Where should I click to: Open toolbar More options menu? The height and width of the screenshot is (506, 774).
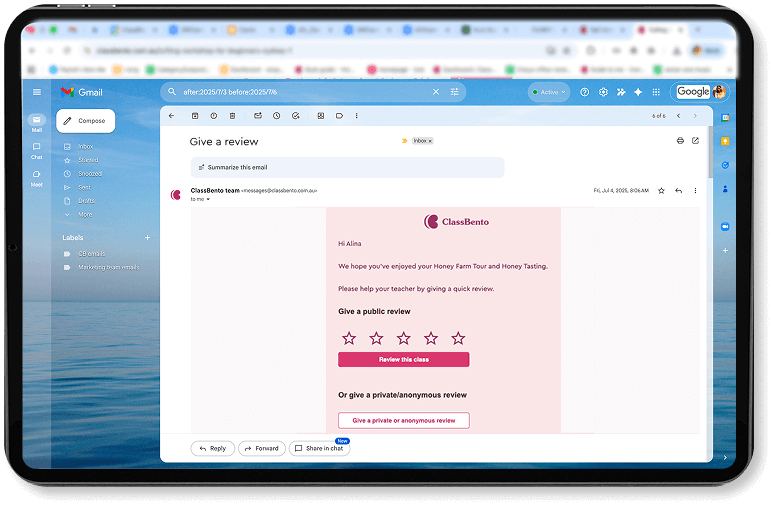356,116
